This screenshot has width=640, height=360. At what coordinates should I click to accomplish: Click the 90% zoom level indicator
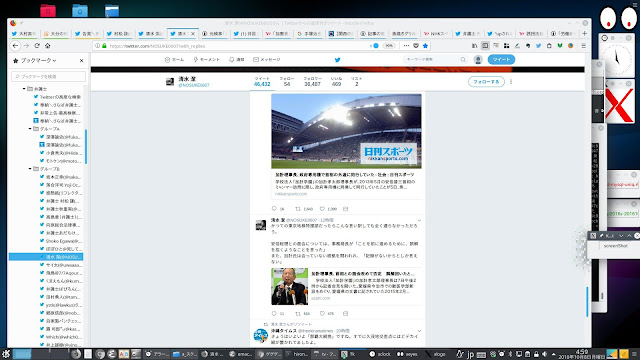click(389, 46)
